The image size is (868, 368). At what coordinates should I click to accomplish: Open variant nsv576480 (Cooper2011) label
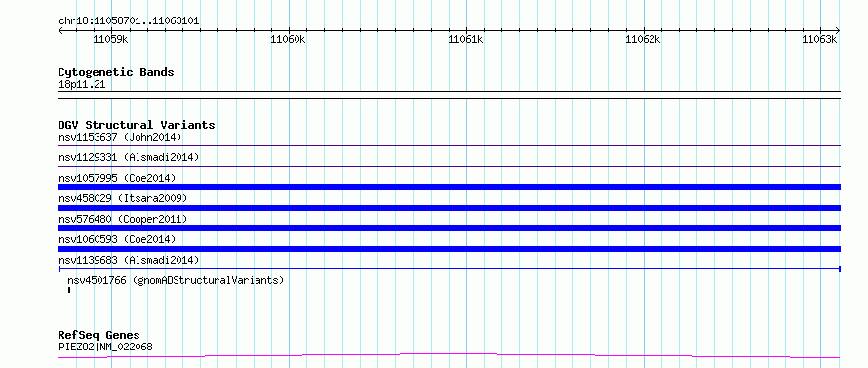(123, 219)
